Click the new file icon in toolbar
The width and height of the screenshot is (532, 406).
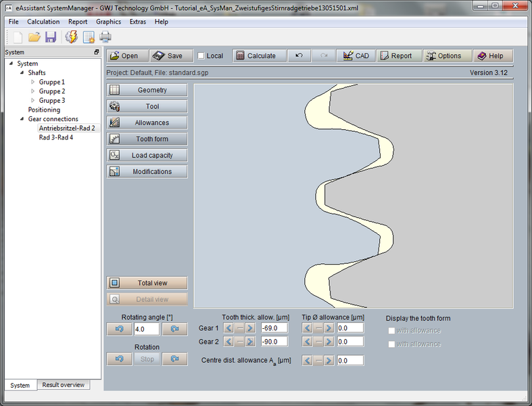(18, 37)
